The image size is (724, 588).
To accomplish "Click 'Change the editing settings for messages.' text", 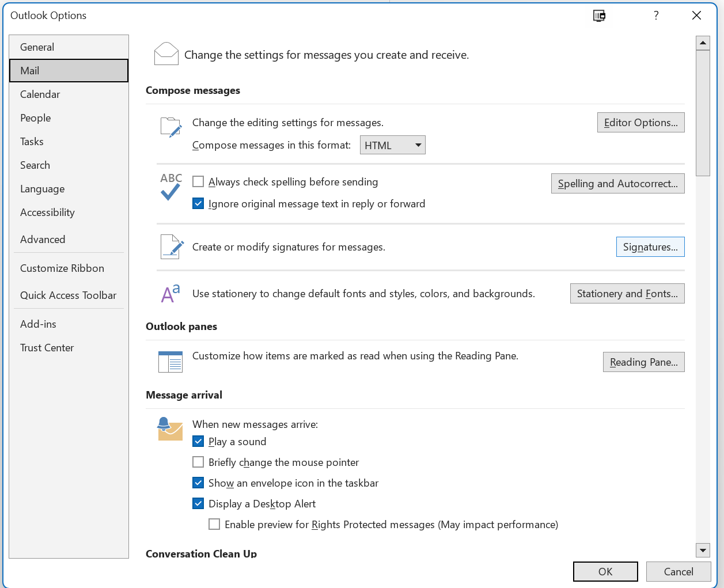I will coord(288,123).
